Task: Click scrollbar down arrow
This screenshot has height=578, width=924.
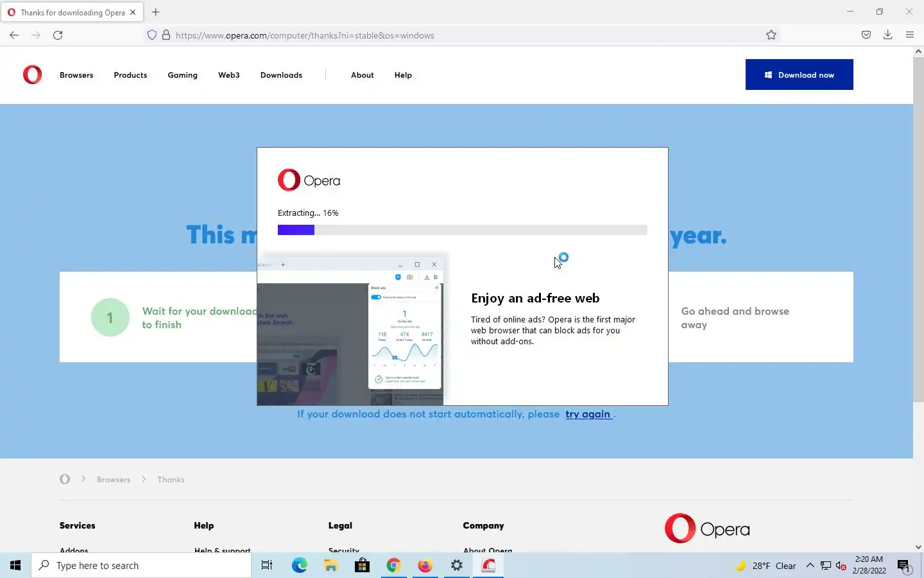Action: pos(918,547)
